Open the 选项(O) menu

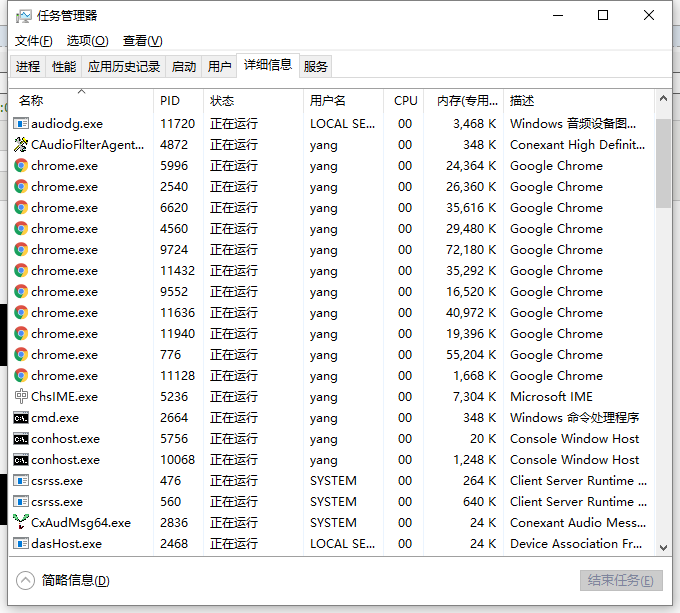click(x=88, y=41)
